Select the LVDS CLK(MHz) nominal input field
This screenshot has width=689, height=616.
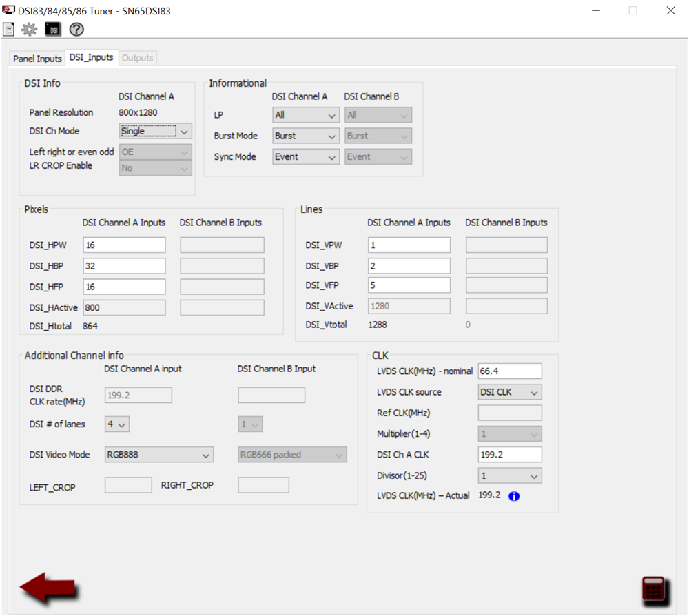point(509,370)
